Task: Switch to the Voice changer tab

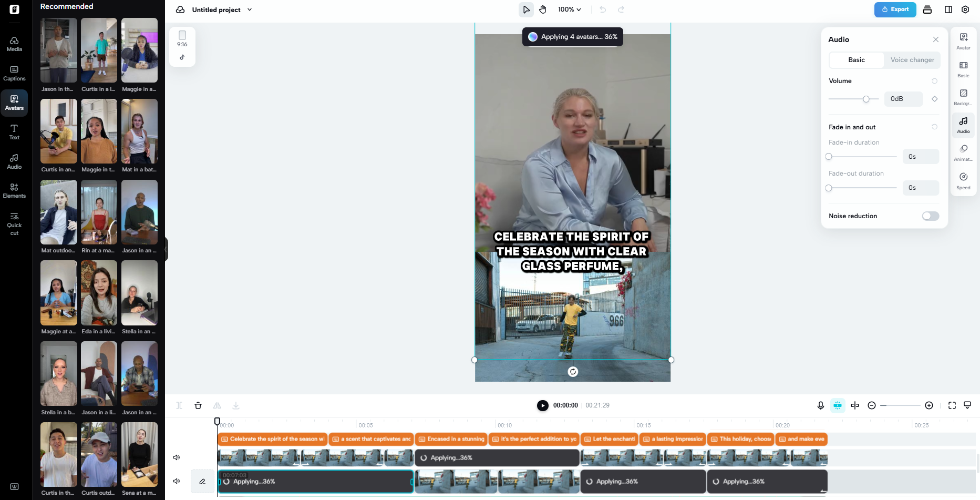Action: coord(912,60)
